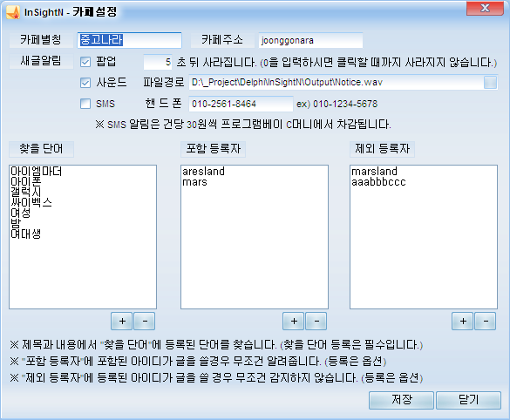Click minus button under 포함 등록자 list
510x420 pixels.
tap(316, 322)
